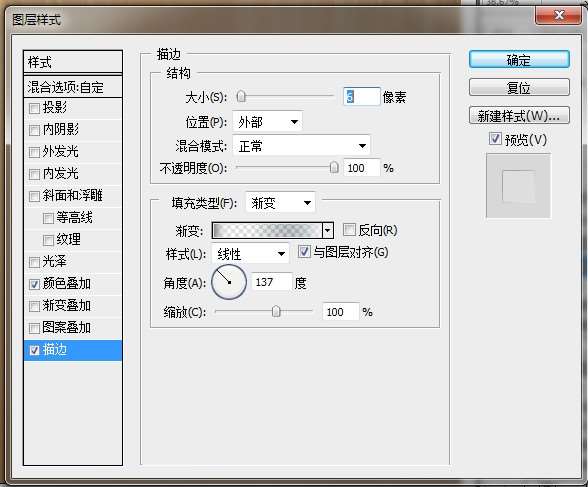The height and width of the screenshot is (487, 588).
Task: Open the 样式 dropdown showing 线性
Action: (x=250, y=254)
